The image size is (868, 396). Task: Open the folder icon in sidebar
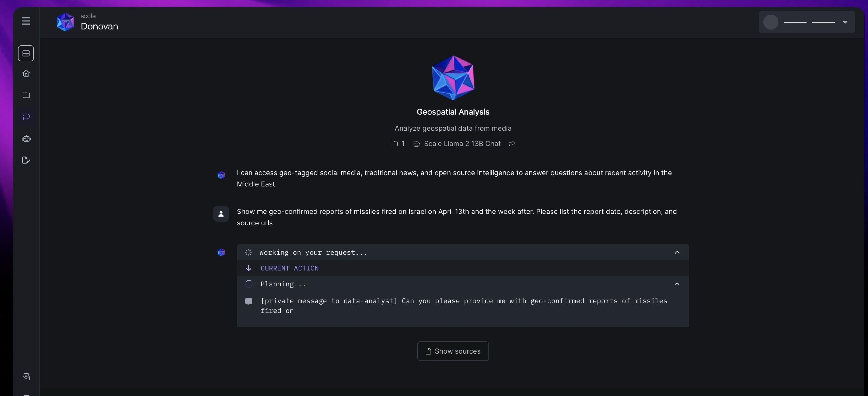tap(26, 95)
